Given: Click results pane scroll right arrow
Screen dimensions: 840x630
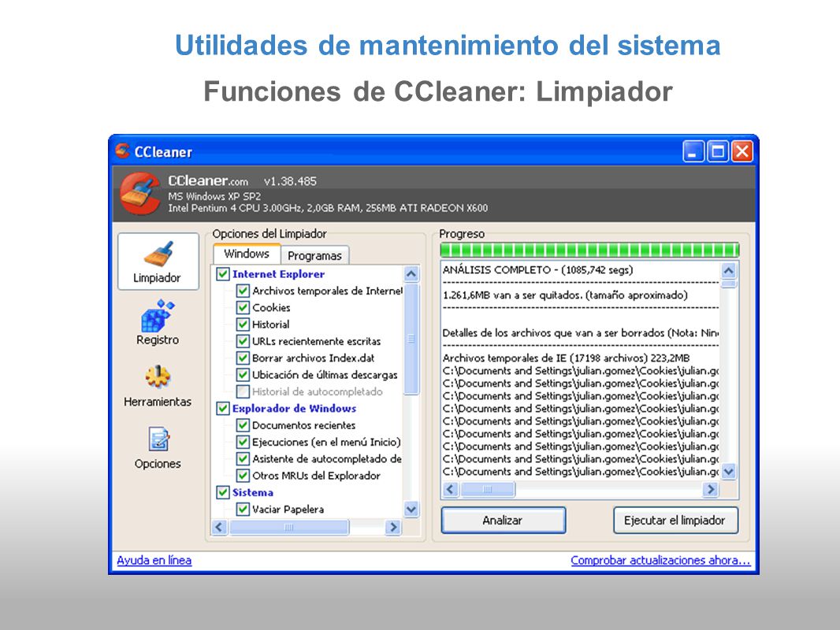Looking at the screenshot, I should [710, 489].
